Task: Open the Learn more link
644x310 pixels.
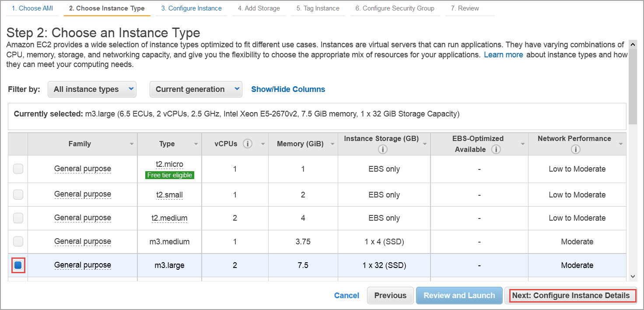Action: click(x=503, y=54)
